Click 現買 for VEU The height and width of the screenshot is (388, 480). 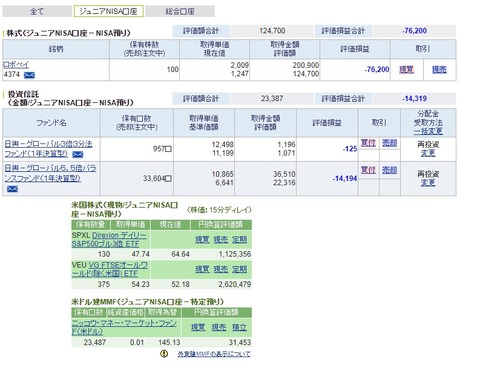(x=202, y=269)
